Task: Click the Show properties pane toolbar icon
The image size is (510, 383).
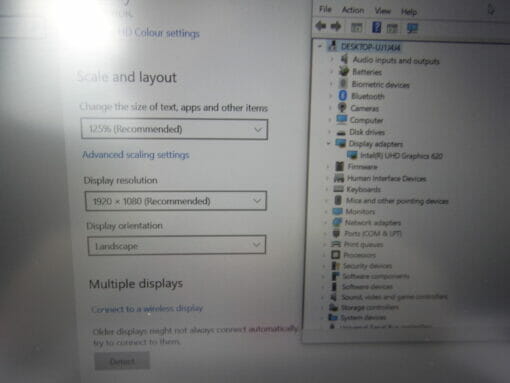Action: pyautogui.click(x=357, y=27)
